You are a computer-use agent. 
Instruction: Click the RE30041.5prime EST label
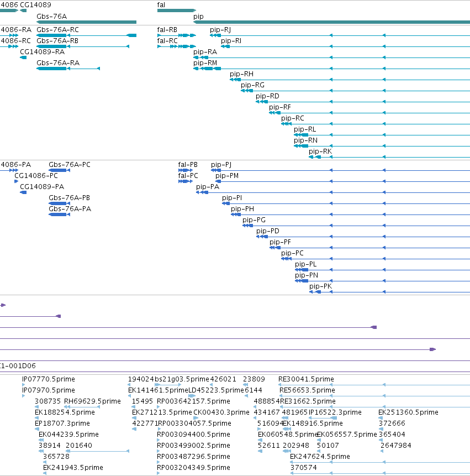pos(307,379)
